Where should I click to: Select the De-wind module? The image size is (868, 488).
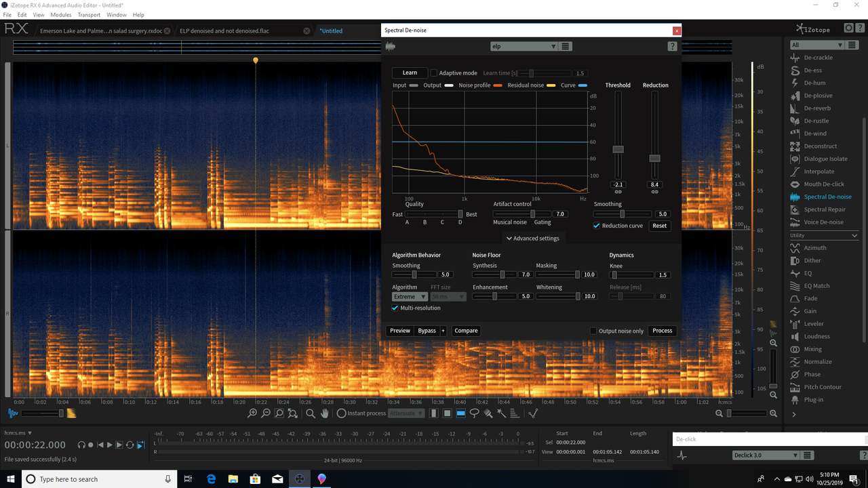pos(815,134)
